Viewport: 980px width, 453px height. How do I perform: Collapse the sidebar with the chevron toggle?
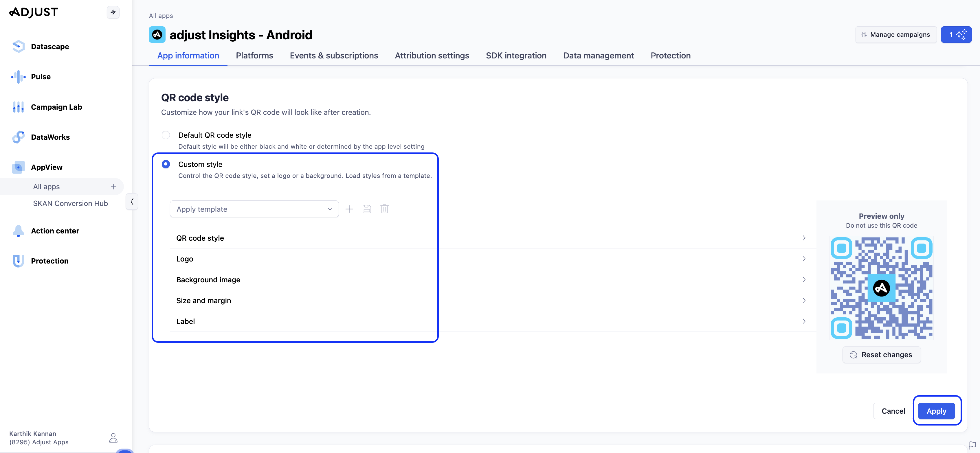132,202
